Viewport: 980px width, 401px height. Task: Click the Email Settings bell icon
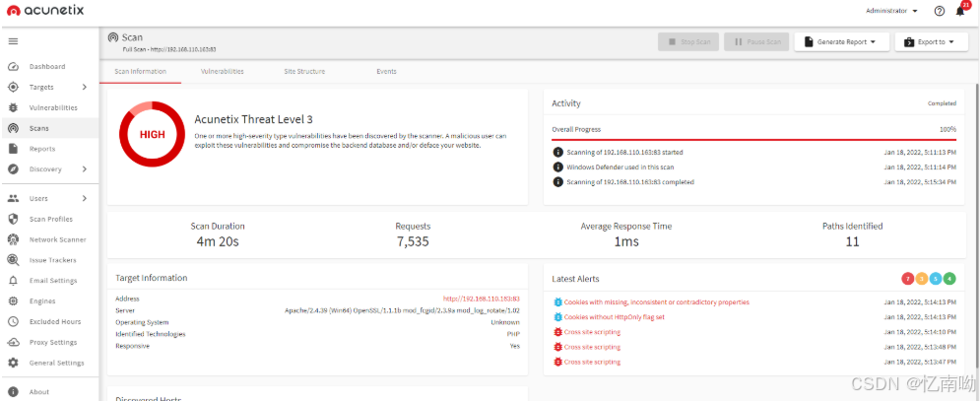pos(13,281)
